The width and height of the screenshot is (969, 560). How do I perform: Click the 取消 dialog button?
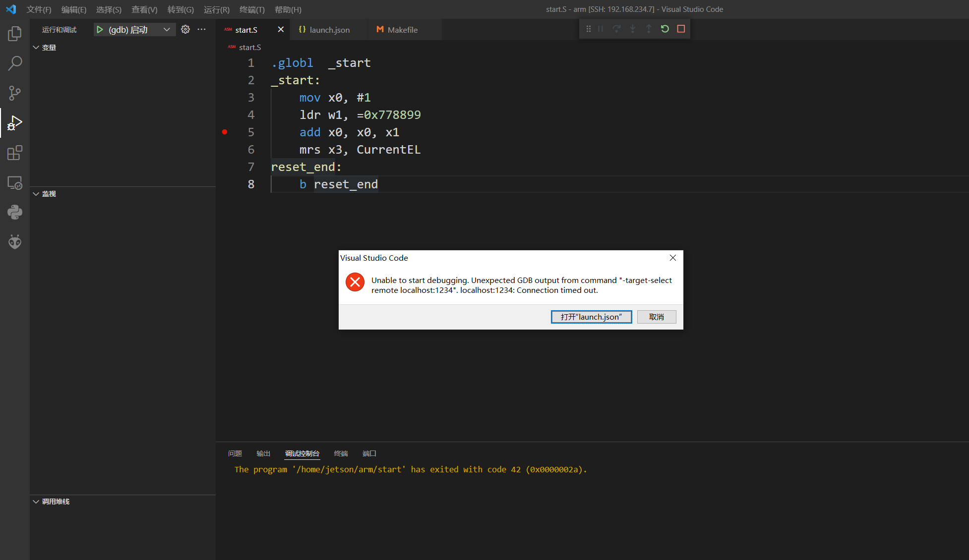657,317
